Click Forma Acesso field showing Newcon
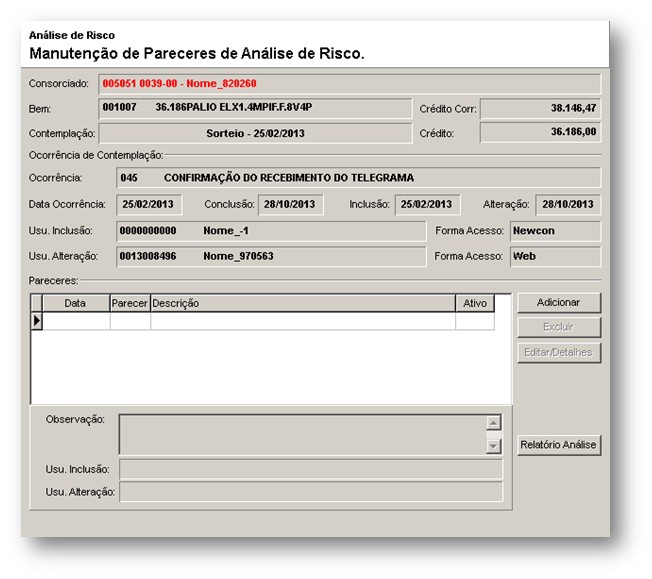 [x=556, y=231]
